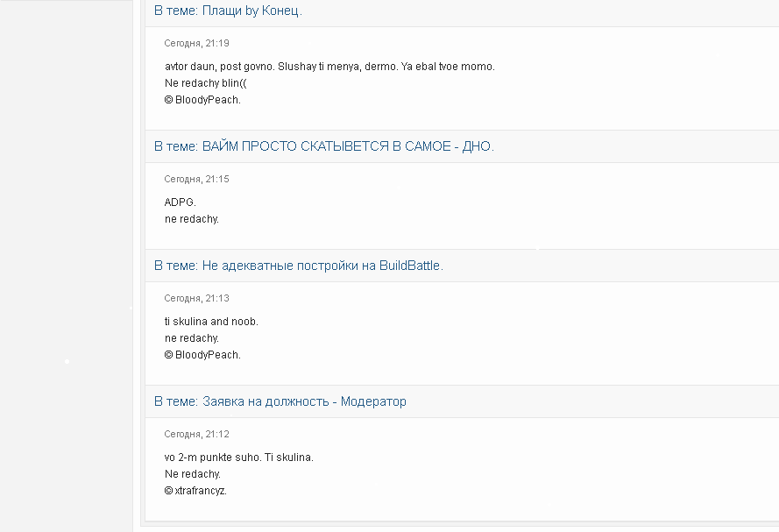Click the text 'vo 2-m punkte suho. Ti skulina.'
Viewport: 779px width, 532px height.
pos(239,458)
